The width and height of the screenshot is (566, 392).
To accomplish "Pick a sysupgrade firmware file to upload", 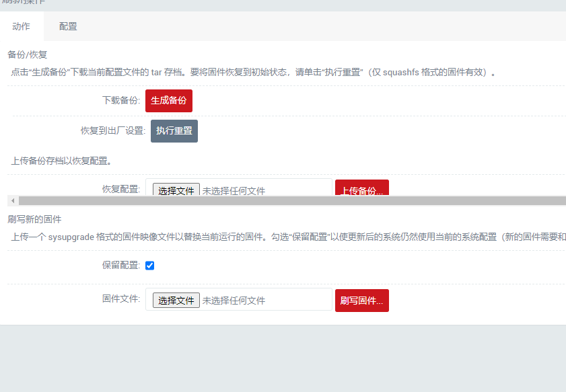I will click(x=176, y=300).
